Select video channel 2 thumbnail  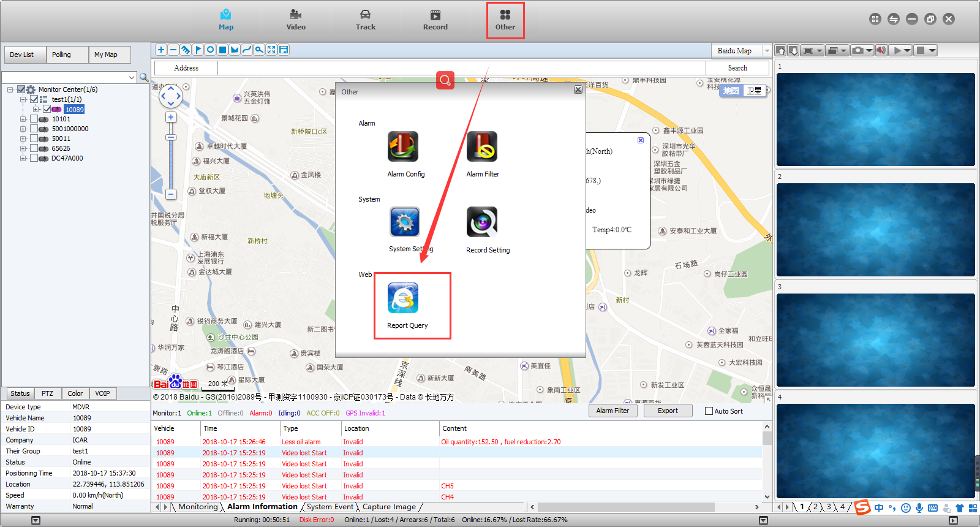876,230
